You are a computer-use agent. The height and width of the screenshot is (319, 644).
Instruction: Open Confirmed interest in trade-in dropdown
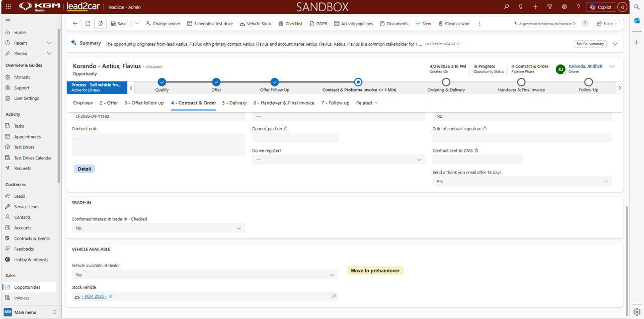[158, 228]
